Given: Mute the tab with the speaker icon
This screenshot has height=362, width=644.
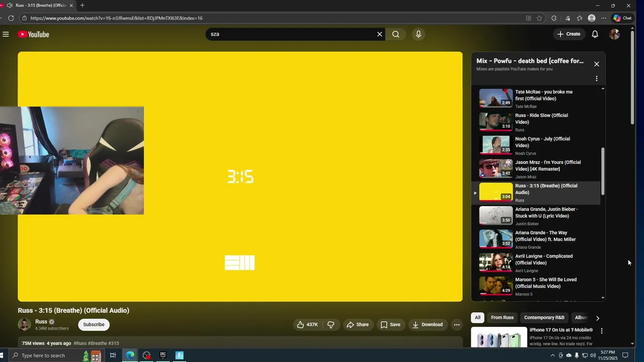Looking at the screenshot, I should (x=10, y=6).
